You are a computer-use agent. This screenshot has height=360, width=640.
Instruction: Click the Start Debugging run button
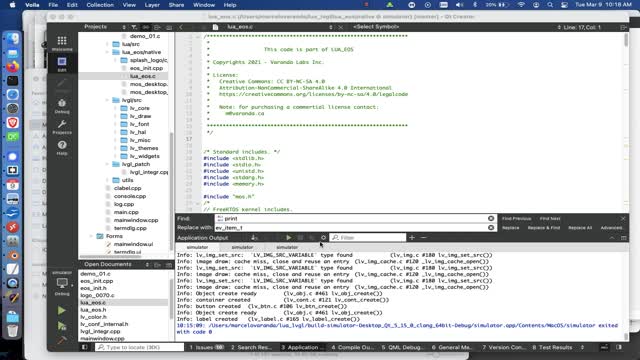(62, 326)
